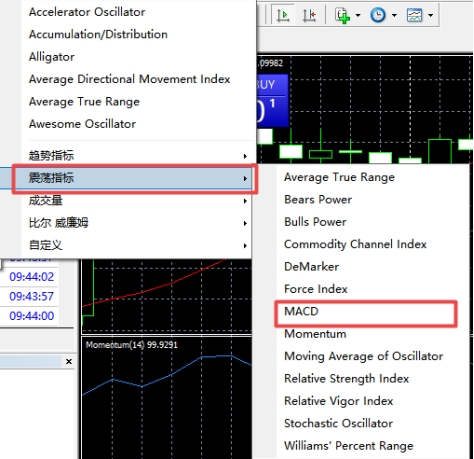Open the dropdown arrow beside the indicators icon
474x459 pixels.
tap(358, 15)
